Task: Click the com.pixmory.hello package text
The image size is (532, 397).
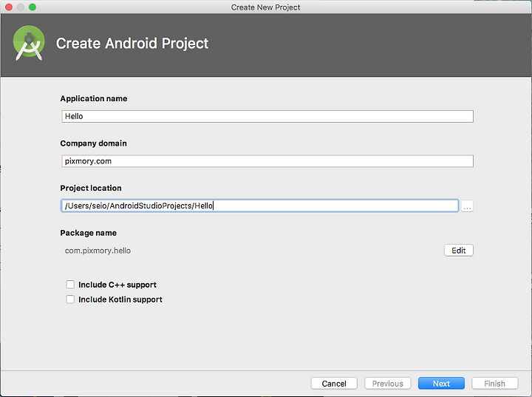Action: (x=98, y=251)
